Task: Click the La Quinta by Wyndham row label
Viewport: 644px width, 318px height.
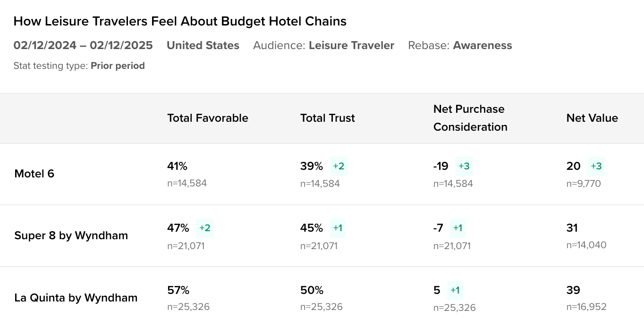Action: click(76, 298)
